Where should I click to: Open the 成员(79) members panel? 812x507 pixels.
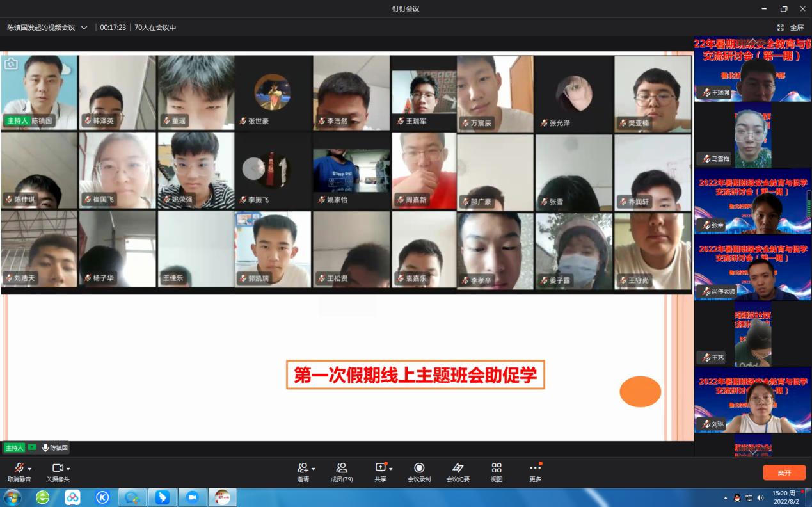pos(342,472)
